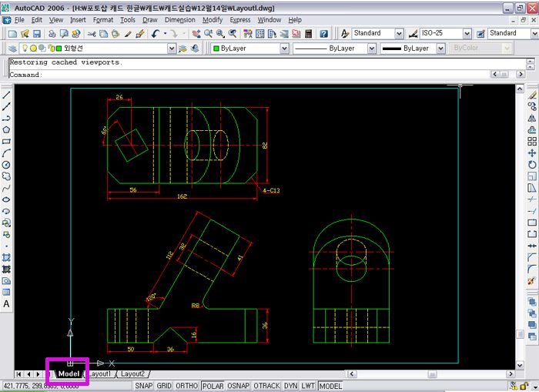
Task: Switch to the Layout2 tab
Action: 132,374
